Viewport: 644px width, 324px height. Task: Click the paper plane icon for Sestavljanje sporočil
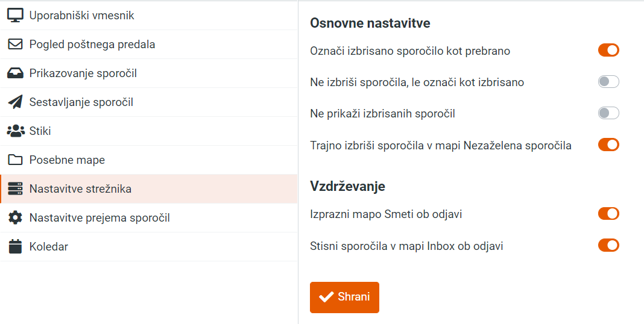(15, 102)
